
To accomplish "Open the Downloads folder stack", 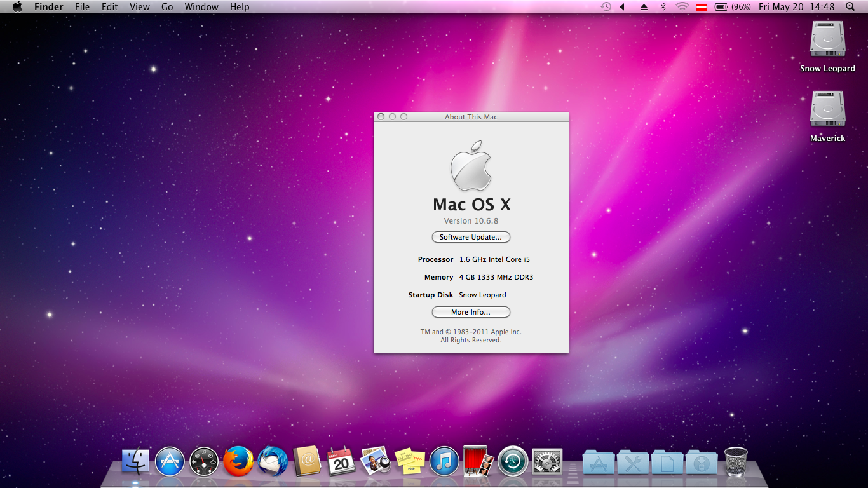I will point(702,462).
